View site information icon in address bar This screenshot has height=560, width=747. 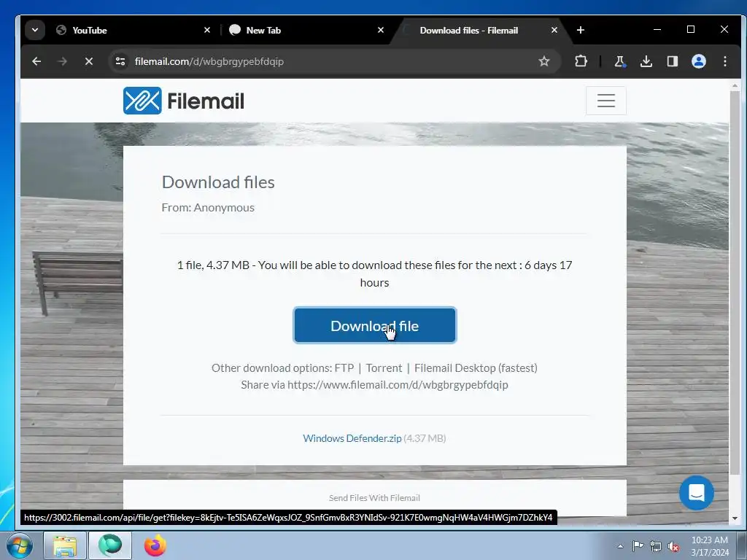click(120, 61)
